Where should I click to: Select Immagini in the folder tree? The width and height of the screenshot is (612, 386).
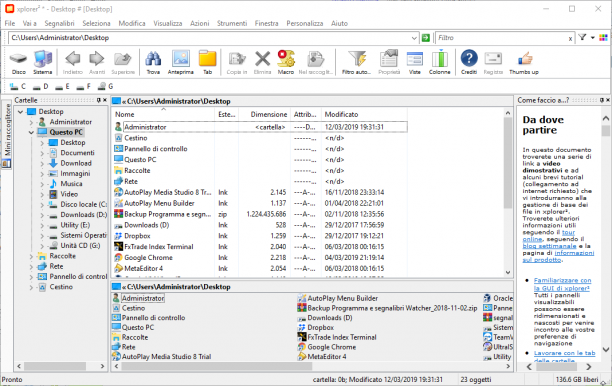tap(75, 173)
